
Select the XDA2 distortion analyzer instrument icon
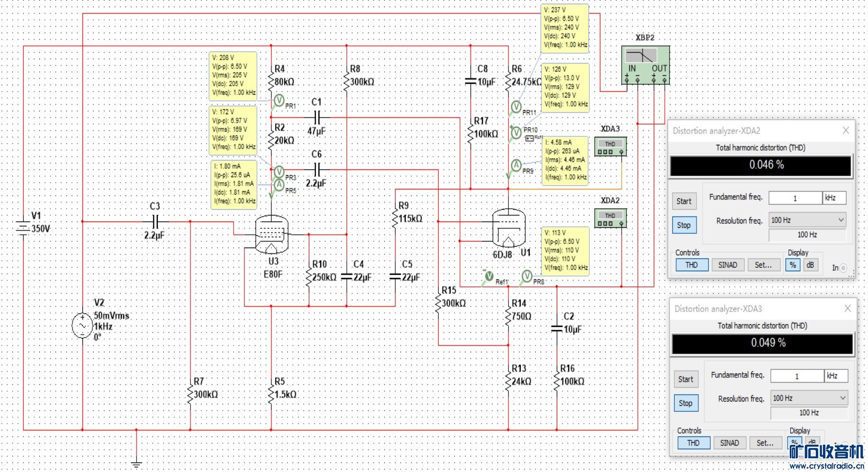click(x=610, y=218)
